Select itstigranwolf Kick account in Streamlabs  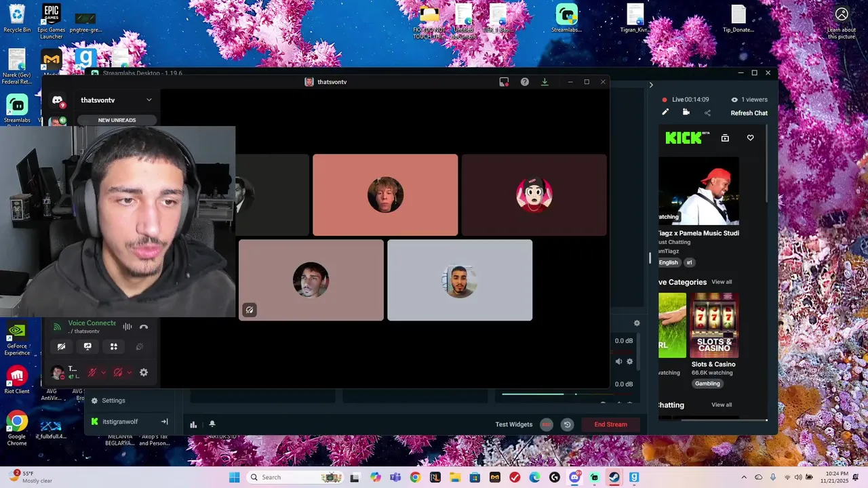pos(120,422)
